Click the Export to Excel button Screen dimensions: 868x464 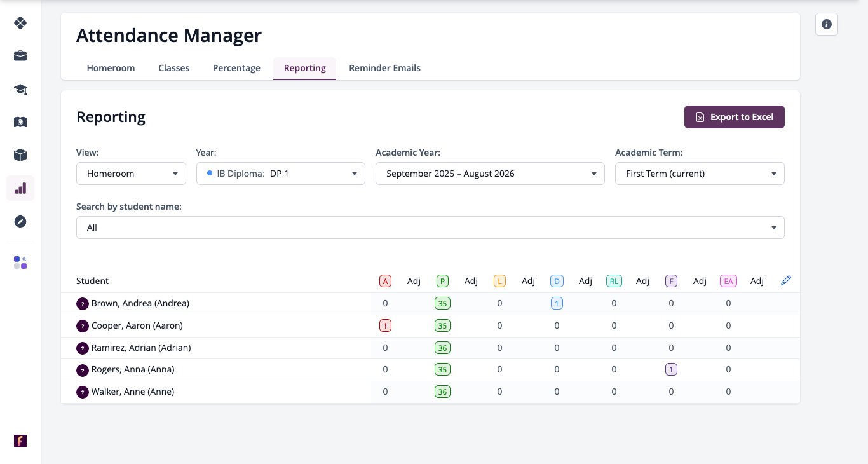coord(735,117)
